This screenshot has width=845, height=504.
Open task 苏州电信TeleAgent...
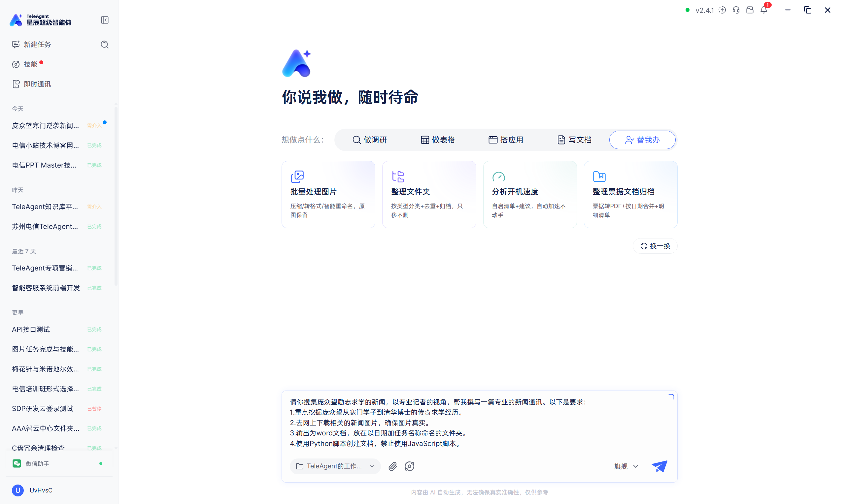pyautogui.click(x=57, y=227)
